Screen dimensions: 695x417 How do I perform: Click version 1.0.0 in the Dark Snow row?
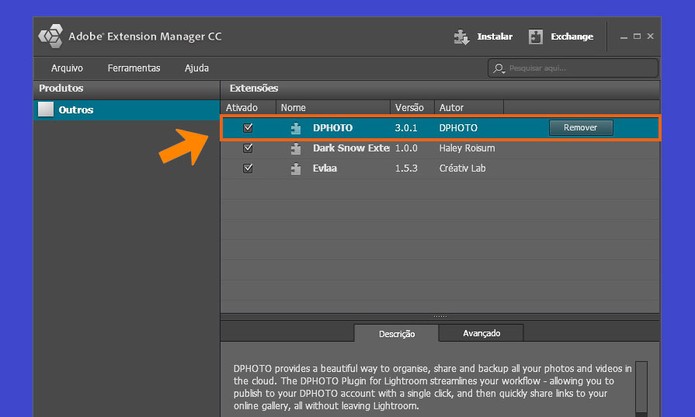[406, 148]
